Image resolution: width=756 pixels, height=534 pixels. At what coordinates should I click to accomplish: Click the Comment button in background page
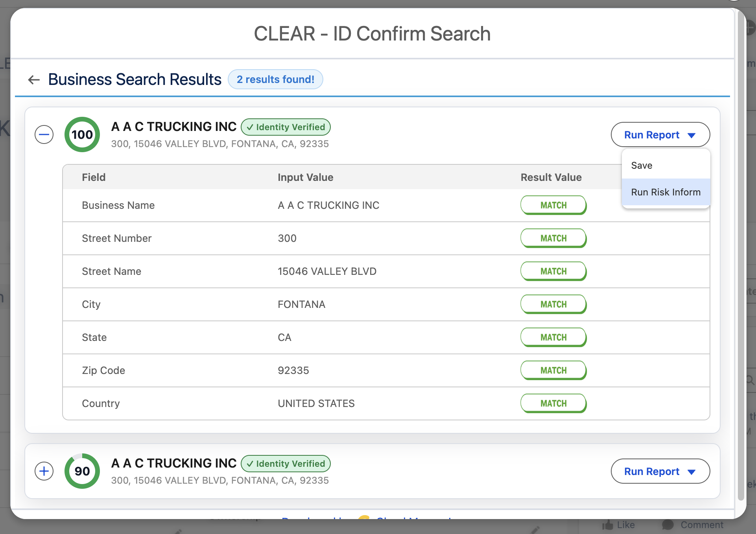tap(693, 525)
